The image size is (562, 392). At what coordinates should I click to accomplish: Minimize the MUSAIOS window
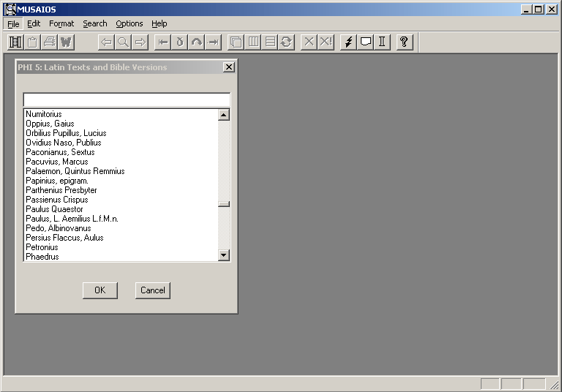pyautogui.click(x=526, y=10)
